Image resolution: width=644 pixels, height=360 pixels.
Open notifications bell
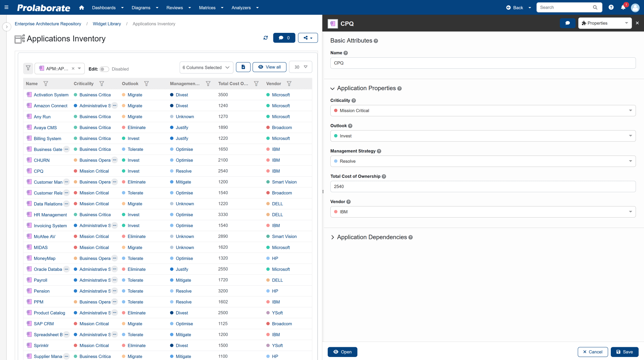[623, 7]
